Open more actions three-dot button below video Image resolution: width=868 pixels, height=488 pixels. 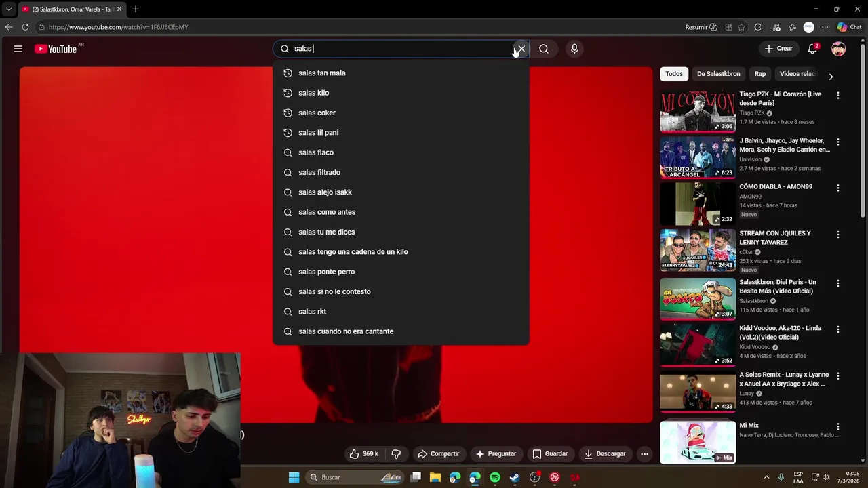[645, 454]
